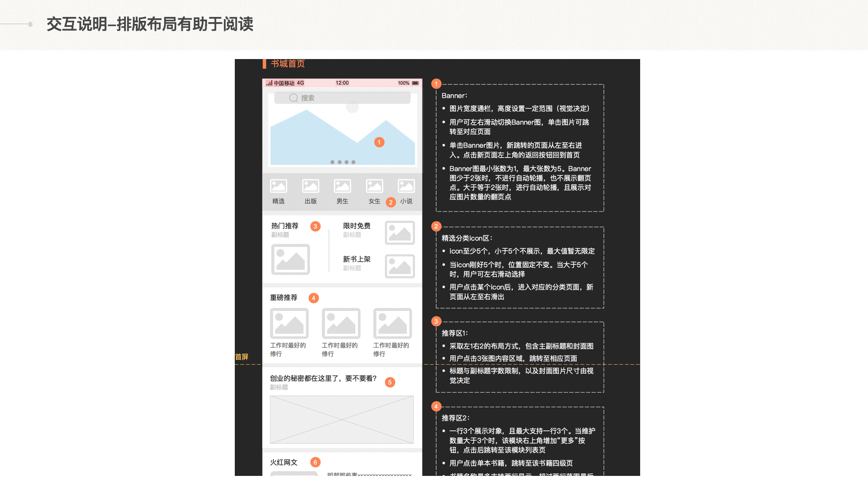Click orange marker 1 on banner image
The width and height of the screenshot is (868, 495).
379,142
